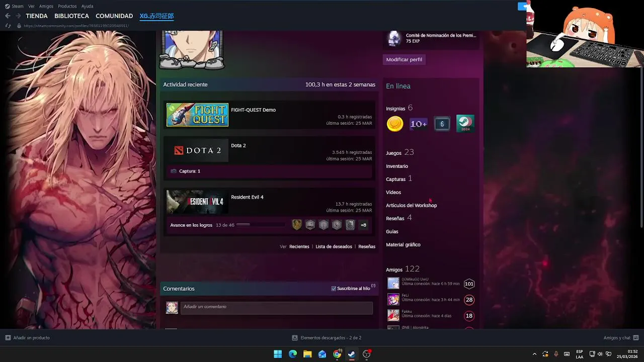Open the Reseñas 4 sidebar link
The image size is (644, 362).
tap(399, 218)
